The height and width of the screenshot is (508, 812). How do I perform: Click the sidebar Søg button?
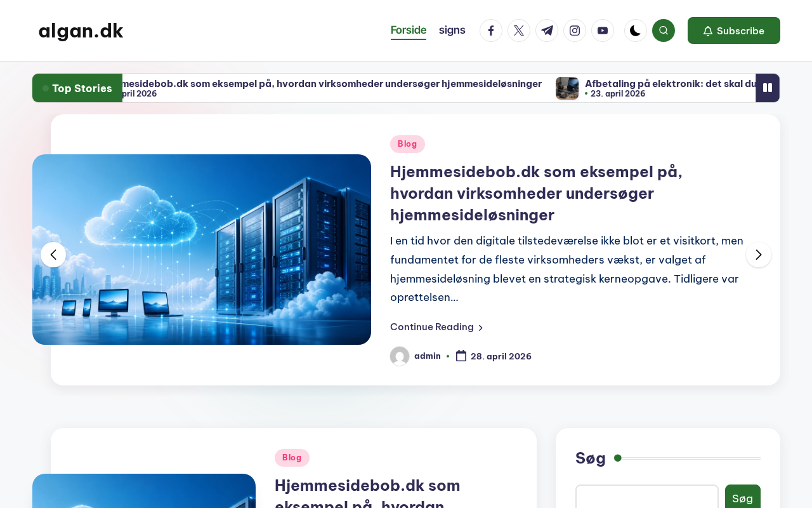743,497
